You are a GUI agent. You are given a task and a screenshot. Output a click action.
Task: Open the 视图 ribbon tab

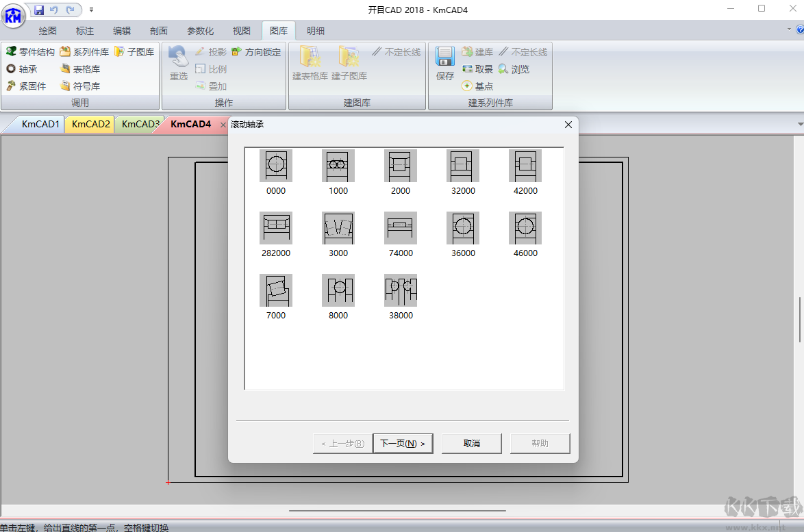241,31
